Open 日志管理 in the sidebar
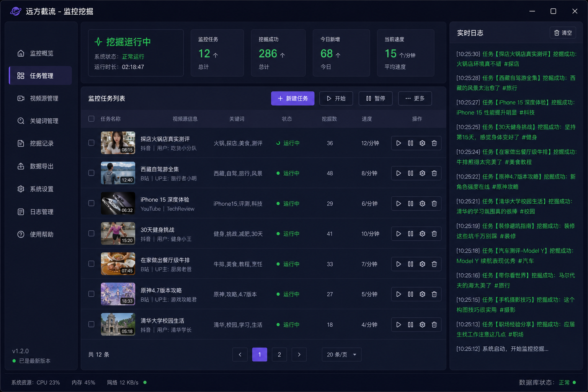This screenshot has width=588, height=392. tap(40, 212)
